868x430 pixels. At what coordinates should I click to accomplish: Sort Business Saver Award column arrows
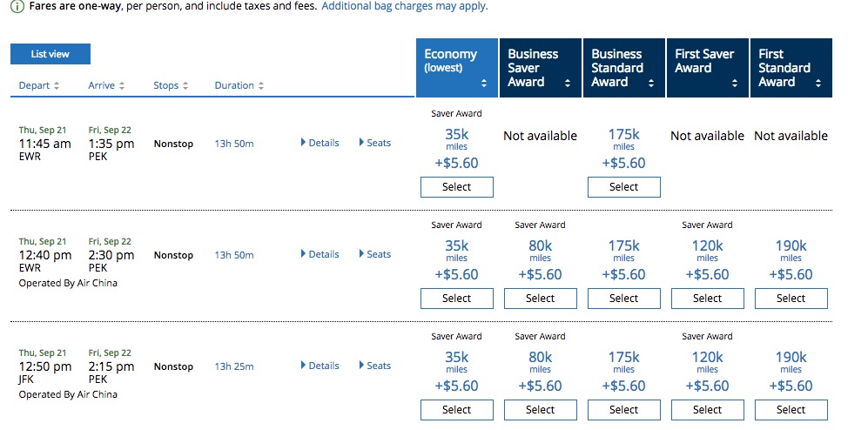tap(568, 83)
